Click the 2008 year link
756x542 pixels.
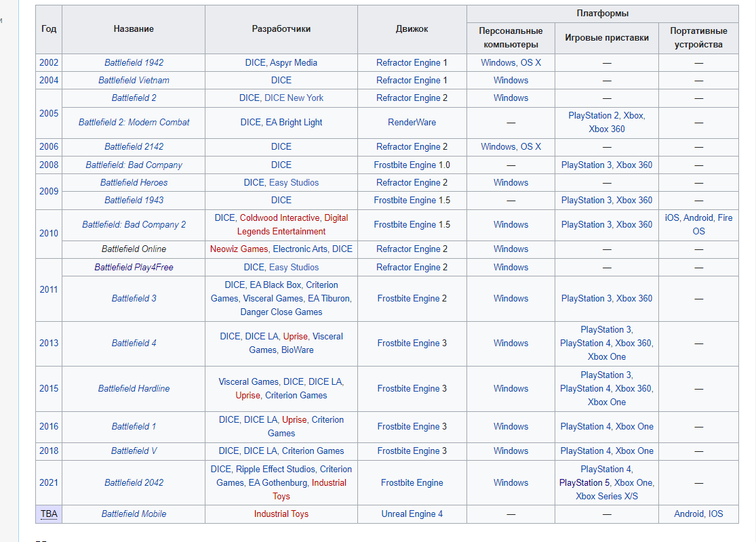pyautogui.click(x=49, y=165)
